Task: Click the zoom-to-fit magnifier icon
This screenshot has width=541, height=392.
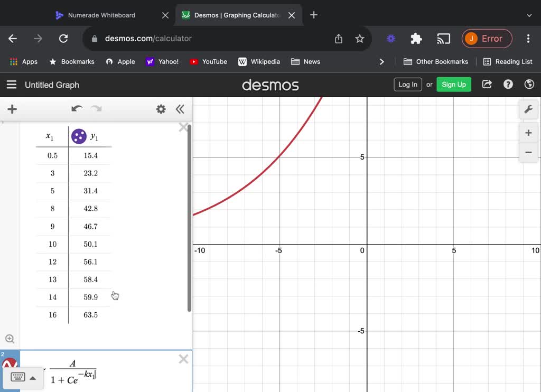Action: (x=11, y=339)
